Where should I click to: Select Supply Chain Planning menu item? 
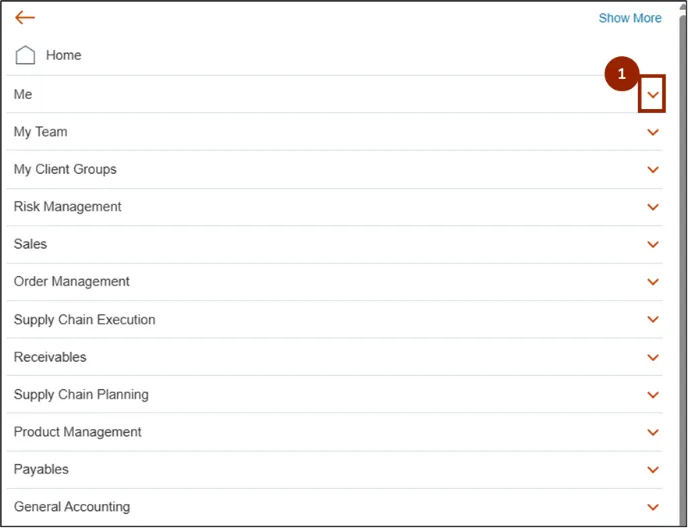[81, 394]
